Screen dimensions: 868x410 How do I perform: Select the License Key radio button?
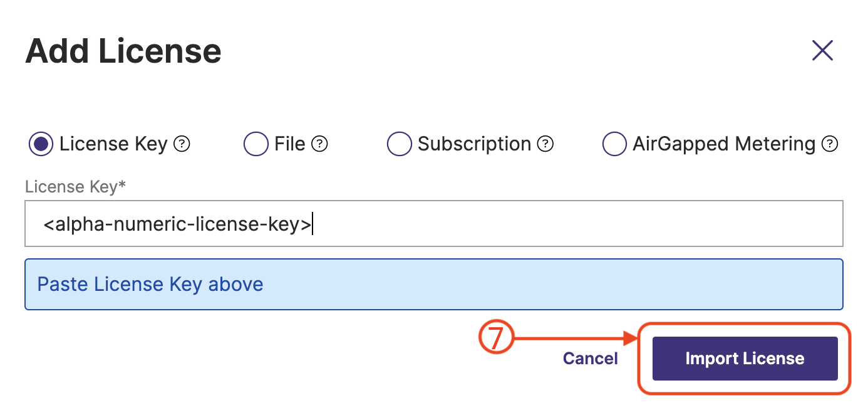[41, 144]
